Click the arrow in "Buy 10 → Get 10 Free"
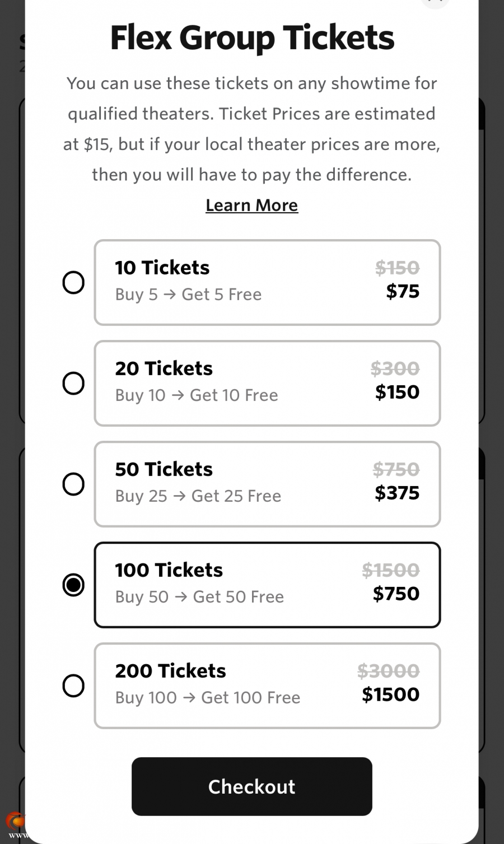Viewport: 504px width, 844px height. (x=178, y=395)
